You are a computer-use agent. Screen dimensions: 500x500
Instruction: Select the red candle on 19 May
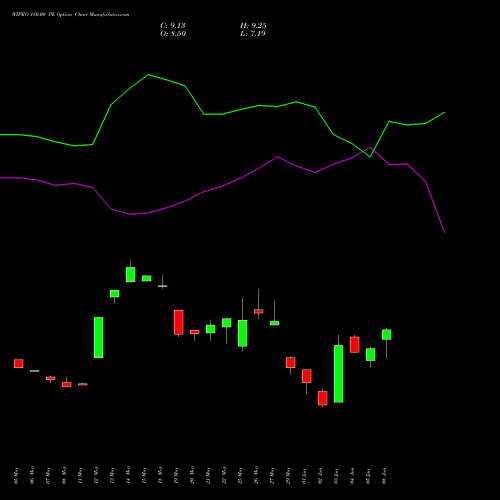click(x=179, y=322)
